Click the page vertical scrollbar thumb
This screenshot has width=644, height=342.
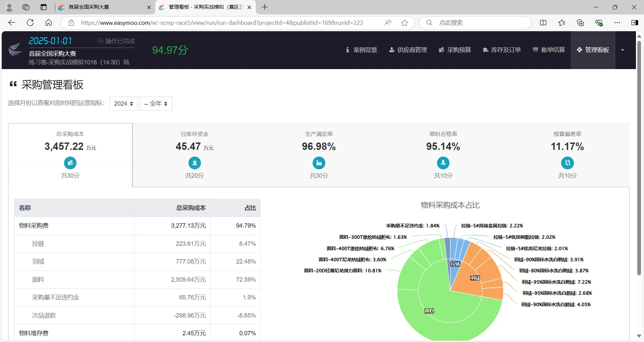click(639, 158)
